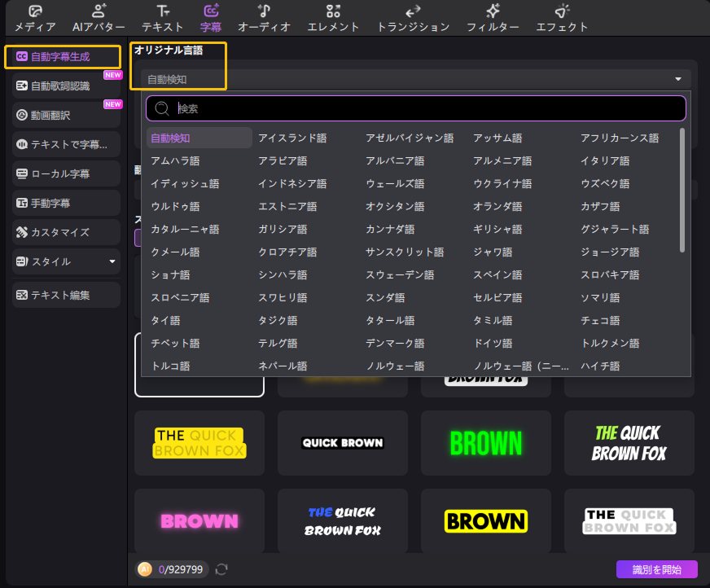Open the メディア media tab icon
This screenshot has height=588, width=710.
pos(35,11)
